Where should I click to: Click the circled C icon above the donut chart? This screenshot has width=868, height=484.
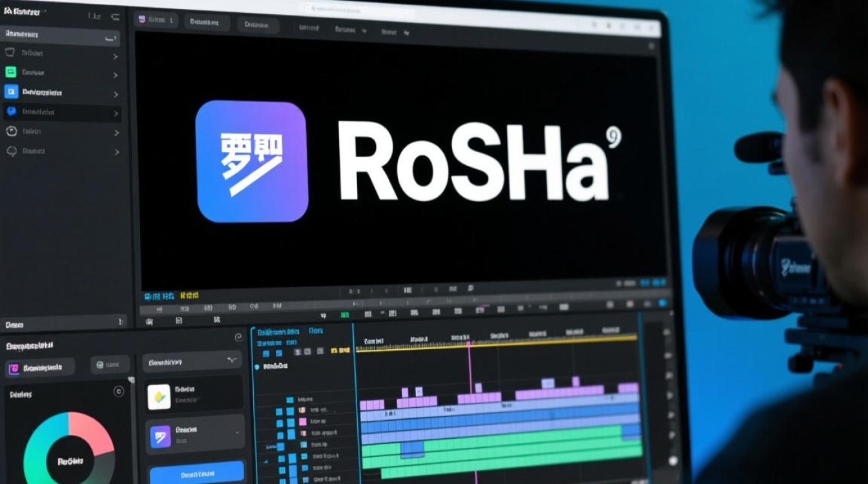coord(118,391)
